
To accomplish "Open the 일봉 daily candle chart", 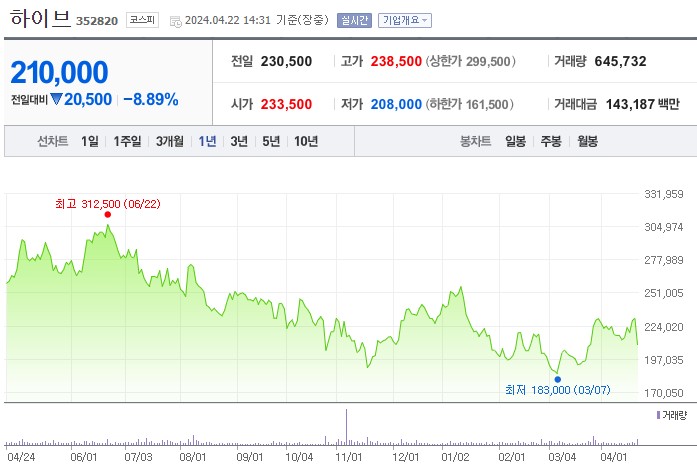I will 516,141.
